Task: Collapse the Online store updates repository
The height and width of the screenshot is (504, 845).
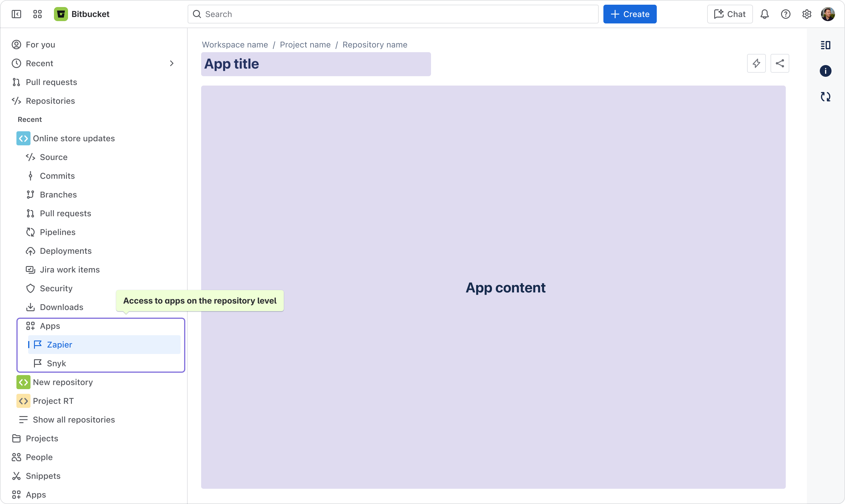Action: click(x=23, y=138)
